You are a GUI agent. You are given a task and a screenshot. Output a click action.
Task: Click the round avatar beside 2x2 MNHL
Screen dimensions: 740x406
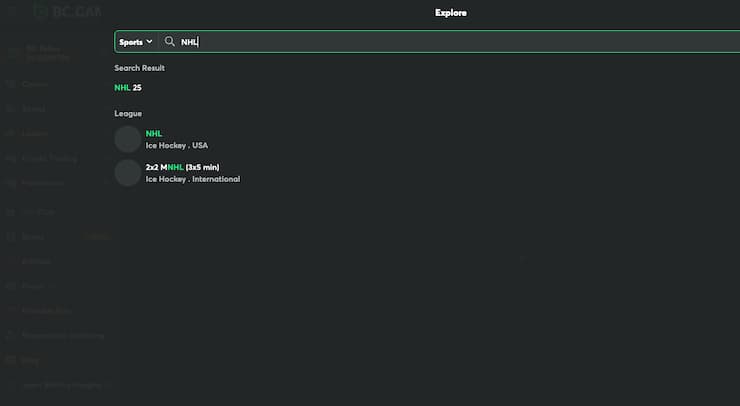(127, 173)
